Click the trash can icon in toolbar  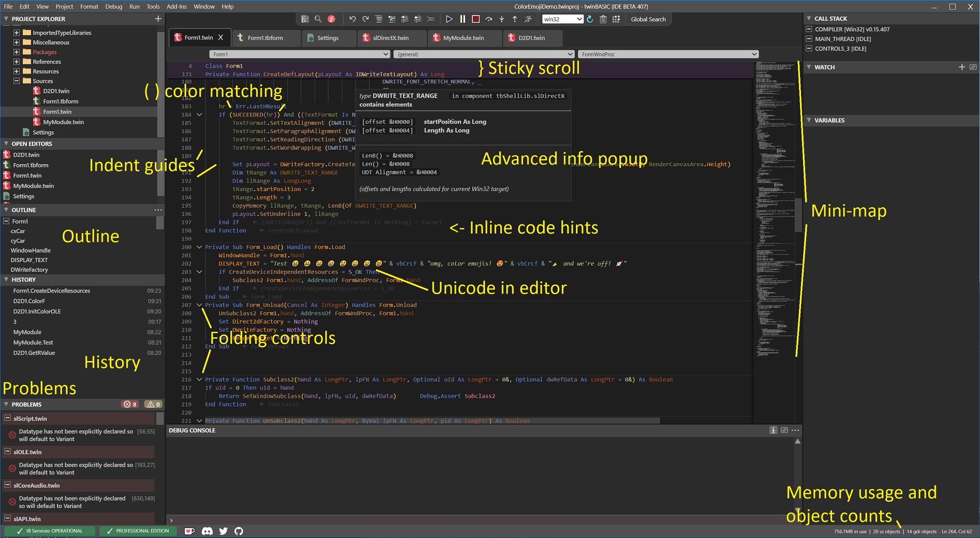[x=603, y=19]
